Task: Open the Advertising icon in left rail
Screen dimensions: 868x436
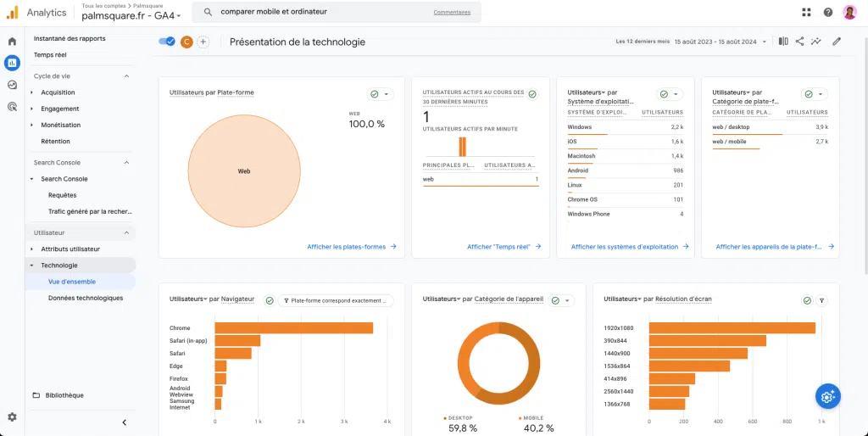Action: click(x=12, y=106)
